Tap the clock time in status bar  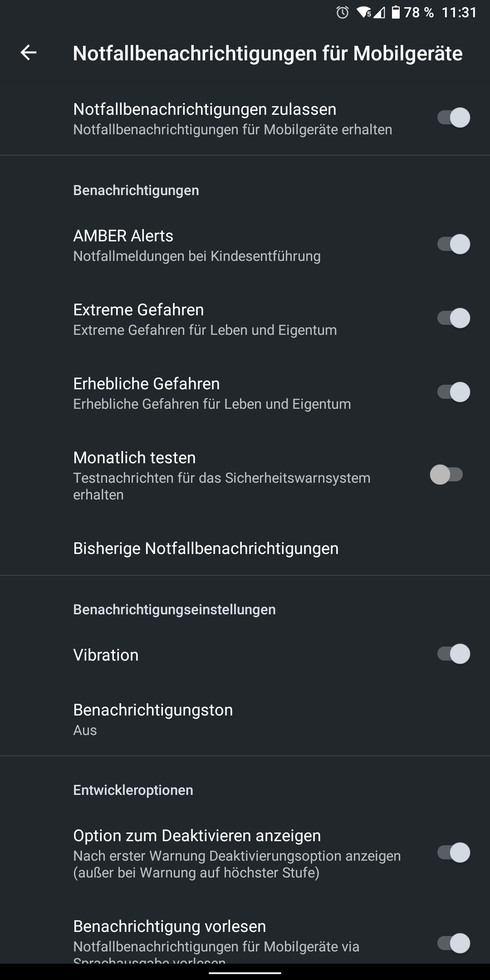(459, 12)
